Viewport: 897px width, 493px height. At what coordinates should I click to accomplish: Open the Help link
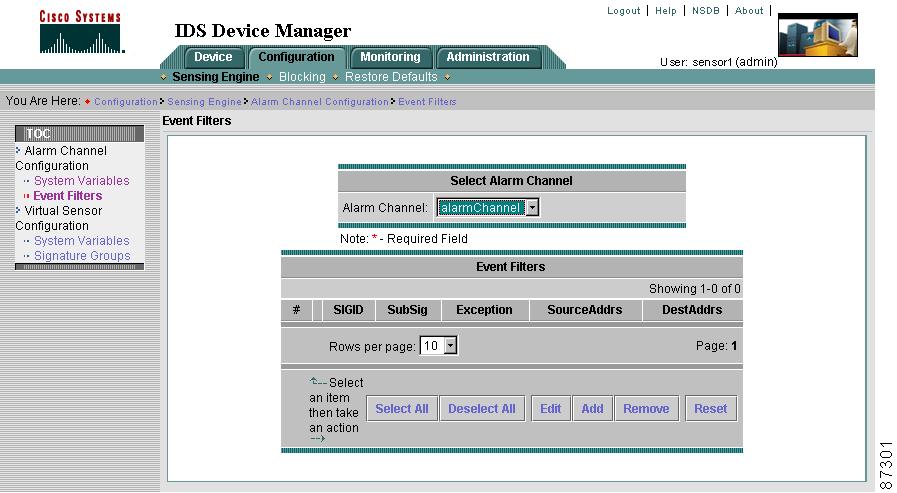[x=666, y=11]
